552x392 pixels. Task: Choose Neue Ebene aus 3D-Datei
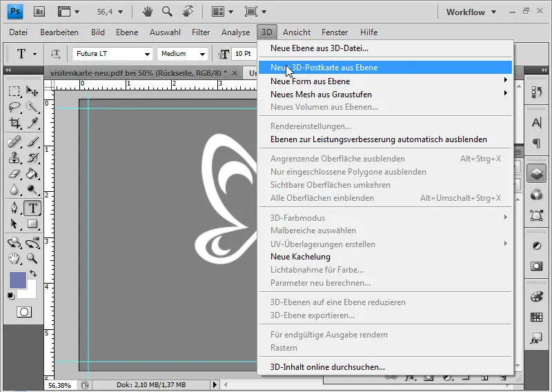click(385, 48)
